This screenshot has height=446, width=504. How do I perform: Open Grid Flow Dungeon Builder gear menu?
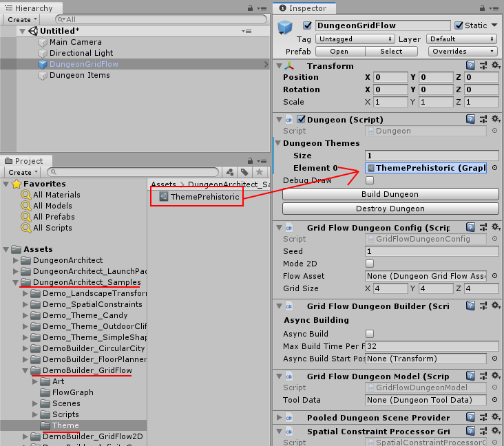pyautogui.click(x=495, y=306)
